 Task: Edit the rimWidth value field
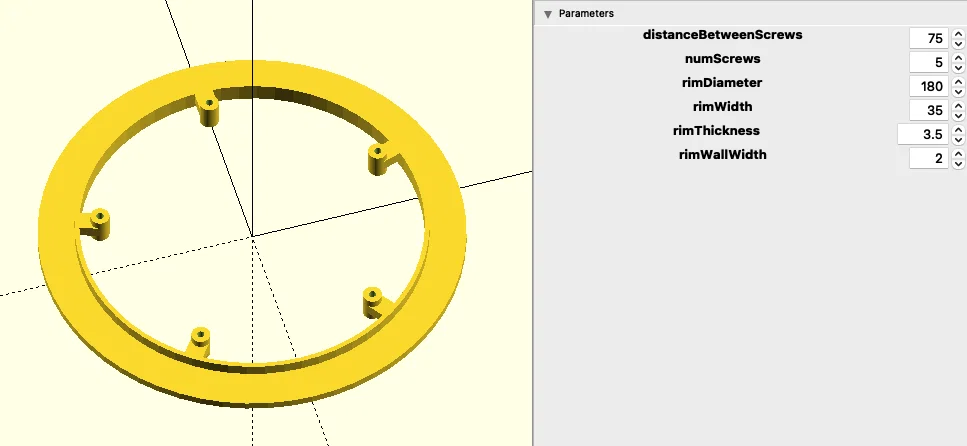[x=929, y=110]
